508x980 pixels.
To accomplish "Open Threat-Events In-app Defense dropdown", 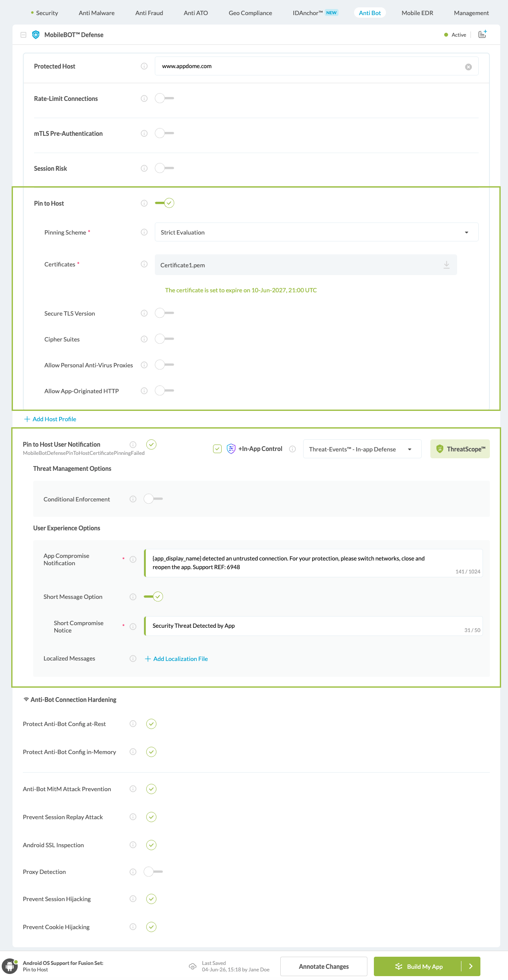I will (x=362, y=449).
